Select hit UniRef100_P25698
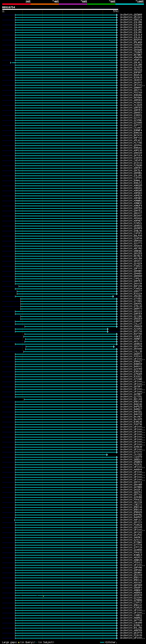 131,165
